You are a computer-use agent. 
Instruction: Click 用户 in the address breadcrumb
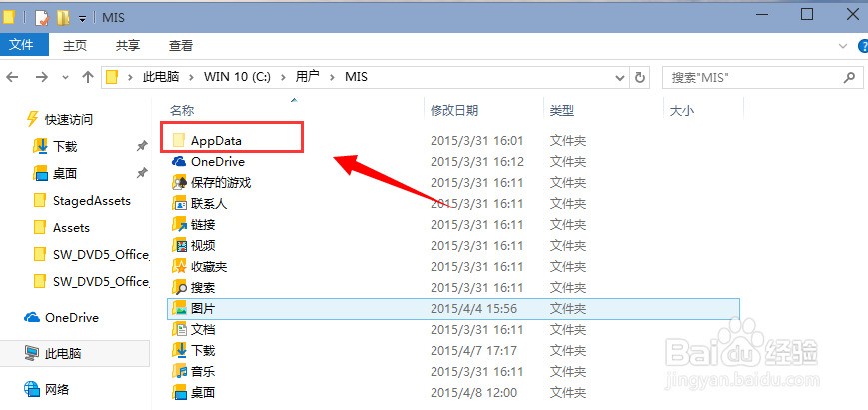[307, 76]
